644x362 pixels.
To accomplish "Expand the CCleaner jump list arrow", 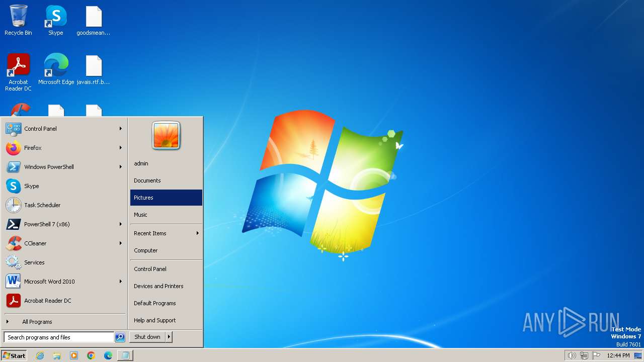I will pos(121,243).
